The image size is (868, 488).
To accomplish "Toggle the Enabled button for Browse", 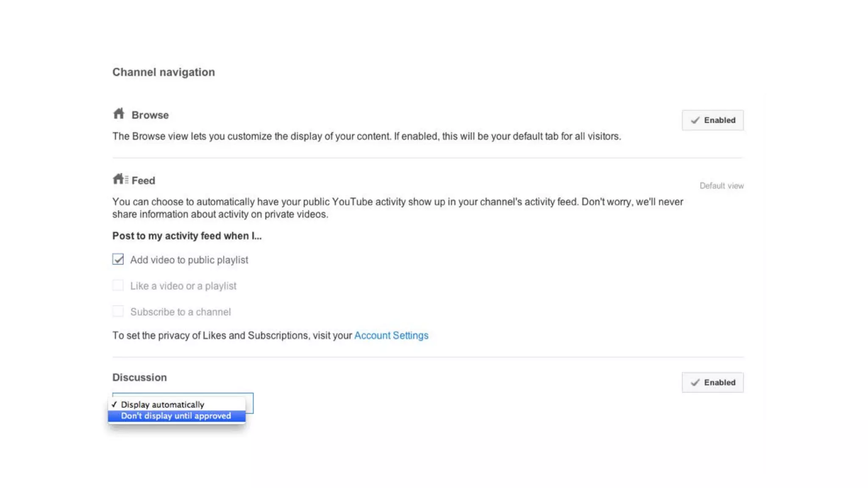I will [712, 120].
